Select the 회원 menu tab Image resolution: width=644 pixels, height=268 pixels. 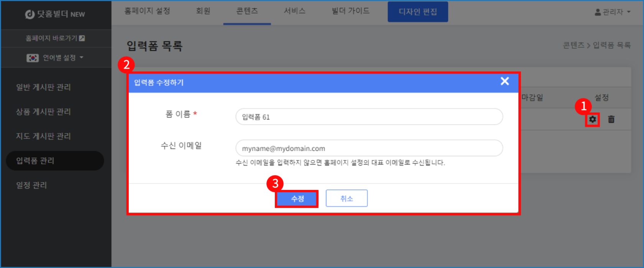pyautogui.click(x=203, y=11)
